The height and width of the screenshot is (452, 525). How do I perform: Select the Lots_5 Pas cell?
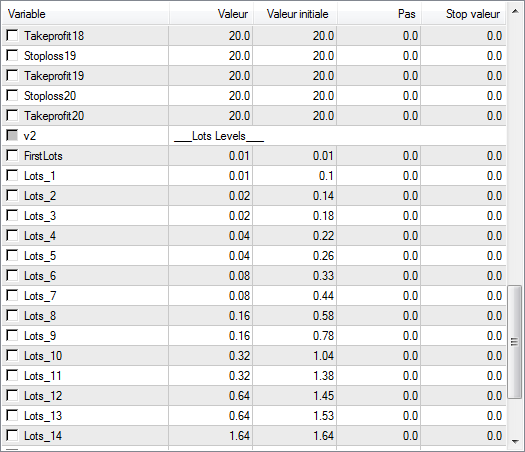(x=379, y=256)
